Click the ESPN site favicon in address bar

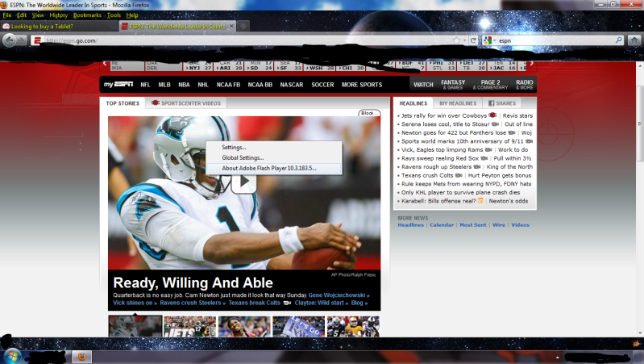37,40
